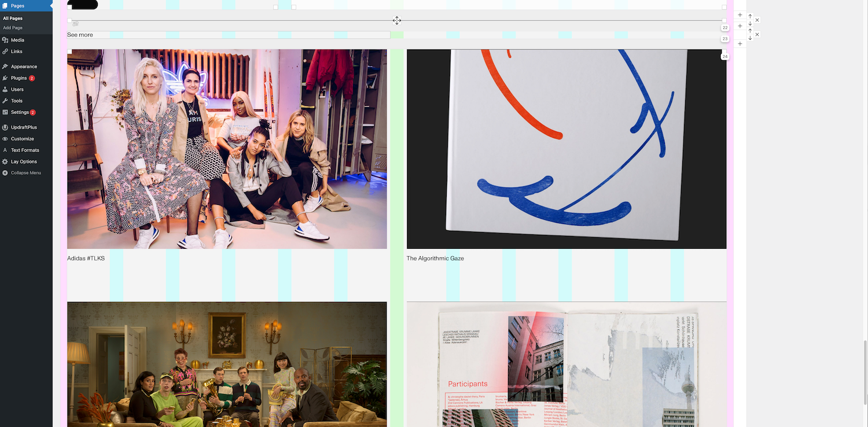Remove the See more row with its X icon

pyautogui.click(x=757, y=35)
